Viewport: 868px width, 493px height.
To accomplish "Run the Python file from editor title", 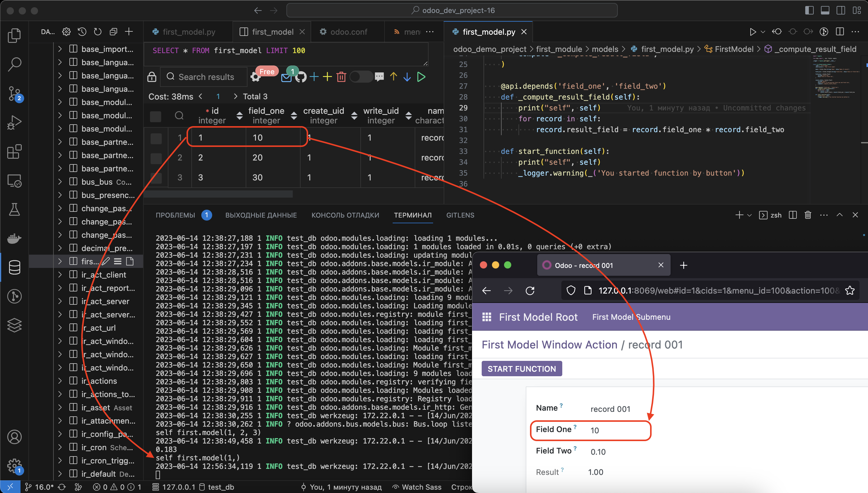I will point(752,32).
